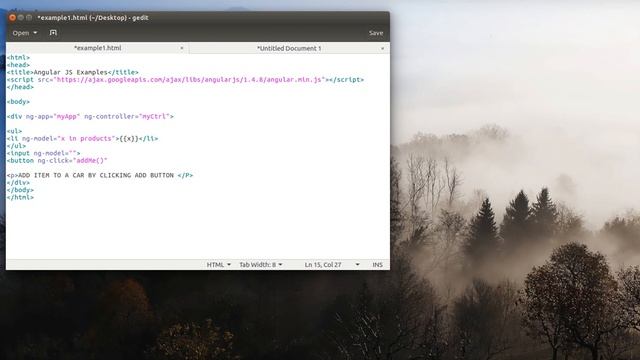Click the ng-app="myApp" attribute

pos(53,116)
